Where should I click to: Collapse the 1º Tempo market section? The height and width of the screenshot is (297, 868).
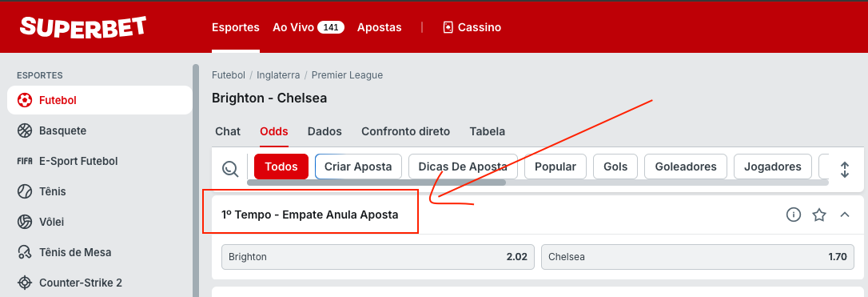click(845, 215)
